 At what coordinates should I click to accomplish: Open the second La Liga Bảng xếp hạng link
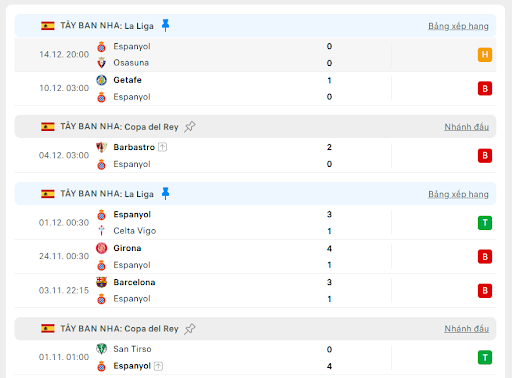[x=458, y=194]
